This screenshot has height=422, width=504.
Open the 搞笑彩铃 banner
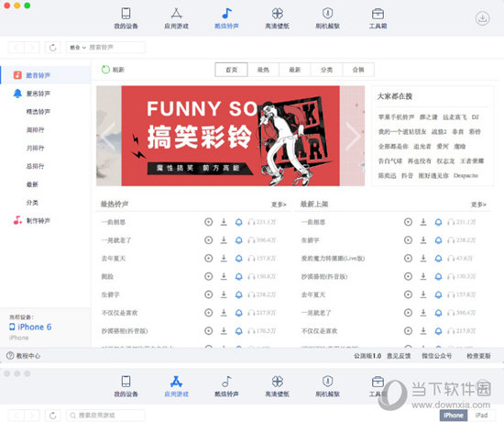[x=230, y=136]
